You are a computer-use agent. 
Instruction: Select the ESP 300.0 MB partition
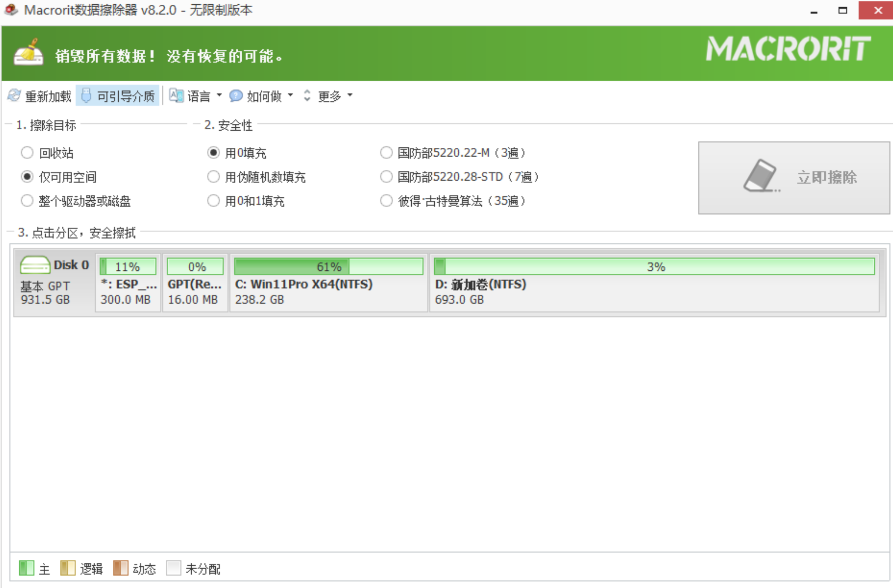point(128,283)
